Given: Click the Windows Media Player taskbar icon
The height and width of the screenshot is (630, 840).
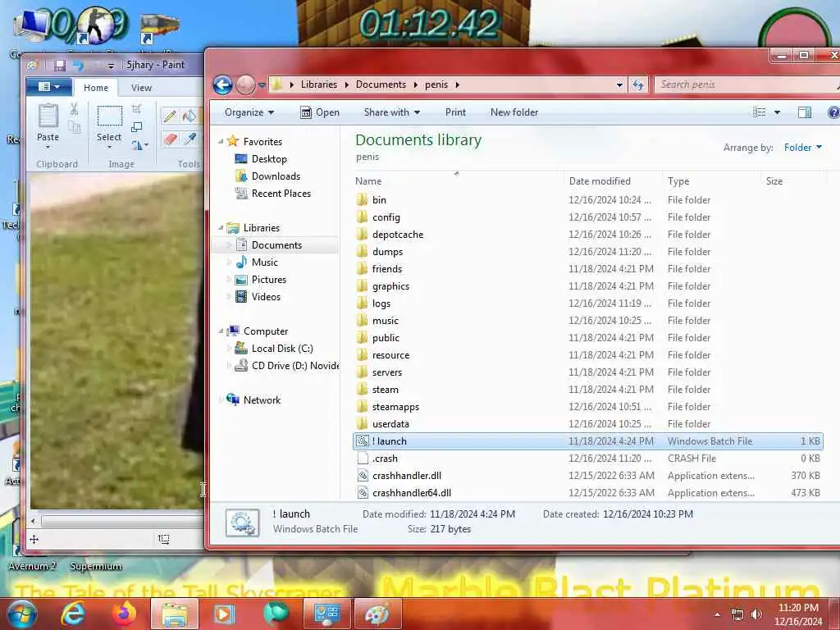Looking at the screenshot, I should click(225, 614).
